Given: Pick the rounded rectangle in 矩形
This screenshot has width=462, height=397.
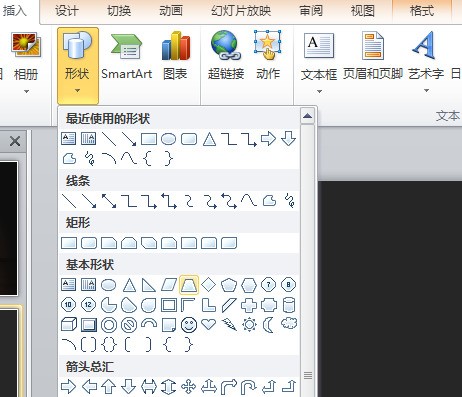Looking at the screenshot, I should coord(89,243).
